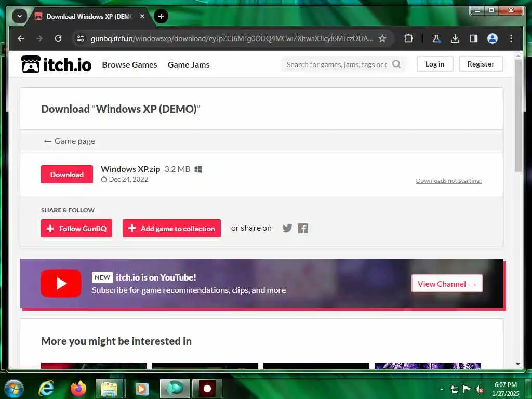Viewport: 532px width, 399px height.
Task: Open a new browser tab
Action: 161,16
